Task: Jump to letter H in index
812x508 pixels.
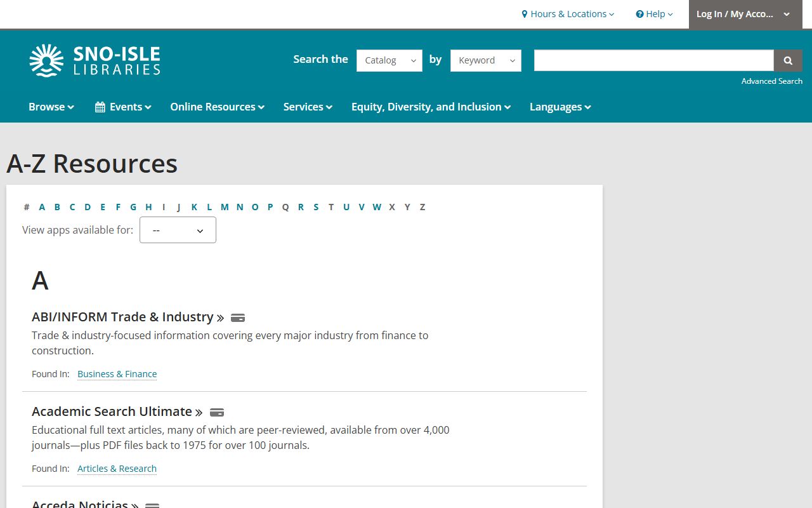Action: (x=148, y=207)
